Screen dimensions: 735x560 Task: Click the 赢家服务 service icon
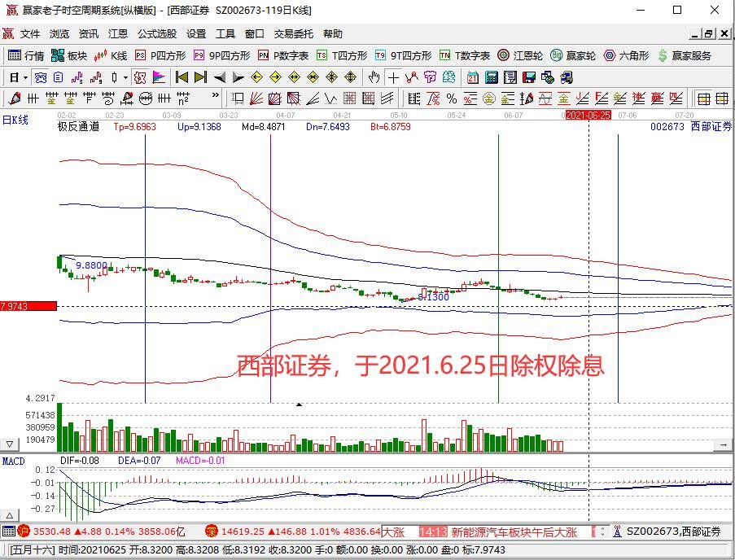tap(683, 55)
